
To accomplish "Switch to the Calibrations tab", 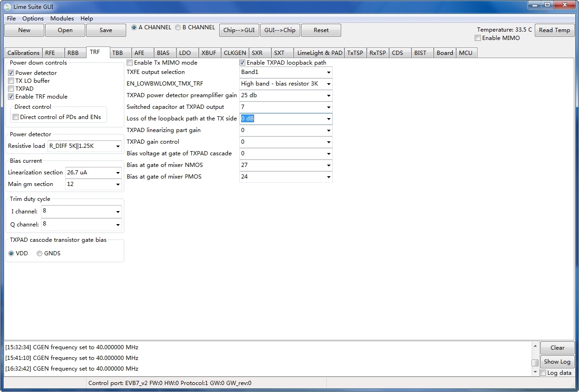I will (x=23, y=53).
